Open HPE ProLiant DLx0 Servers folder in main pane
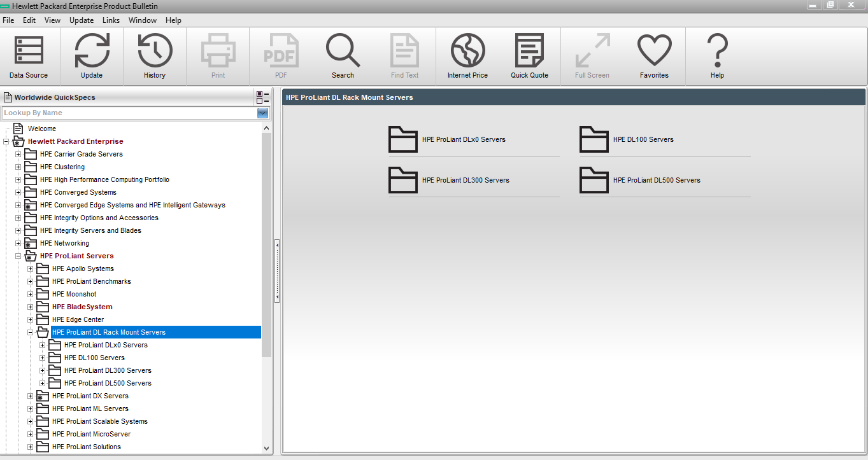 [403, 139]
